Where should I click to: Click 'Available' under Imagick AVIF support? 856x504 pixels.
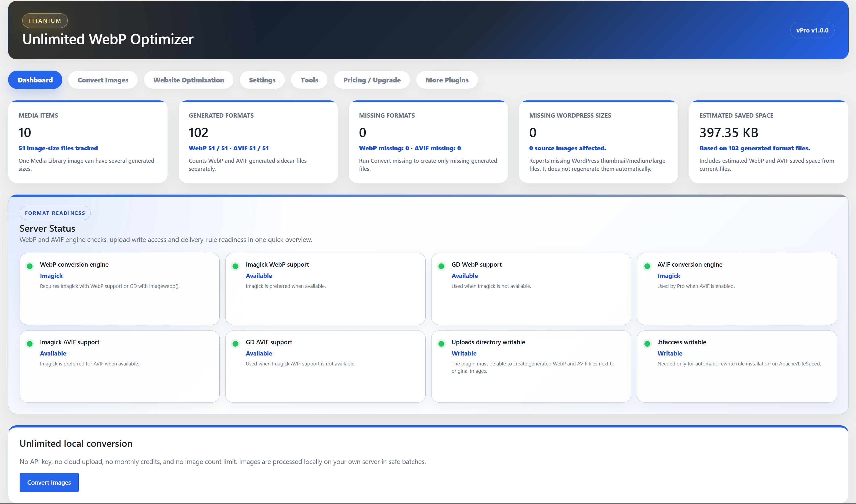[53, 353]
